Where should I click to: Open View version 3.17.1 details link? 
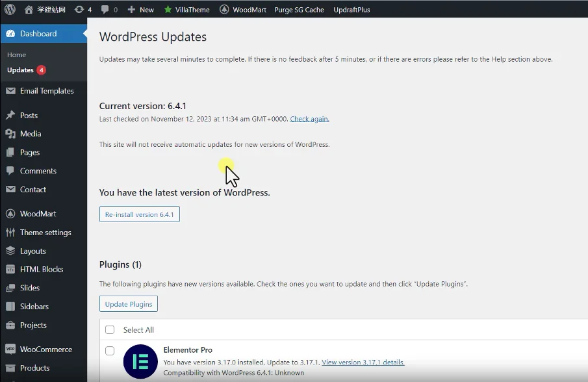tap(363, 362)
